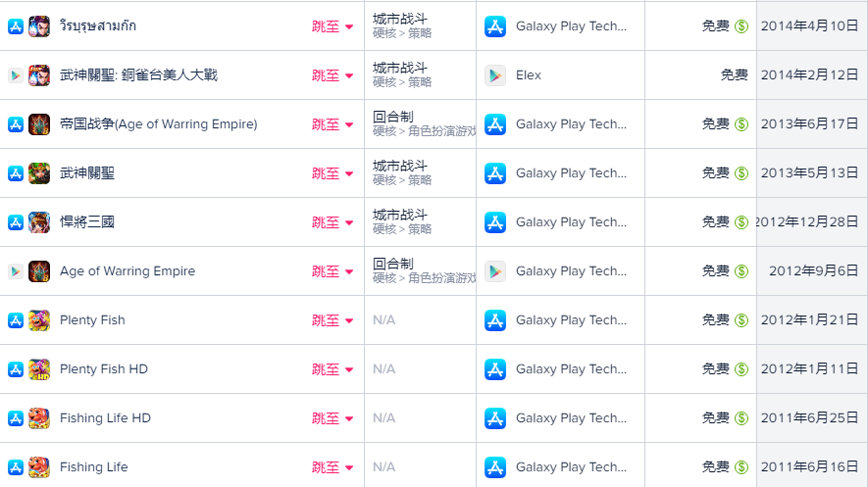The width and height of the screenshot is (868, 487).
Task: Click Google Play icon beside Elex publisher
Action: point(495,75)
